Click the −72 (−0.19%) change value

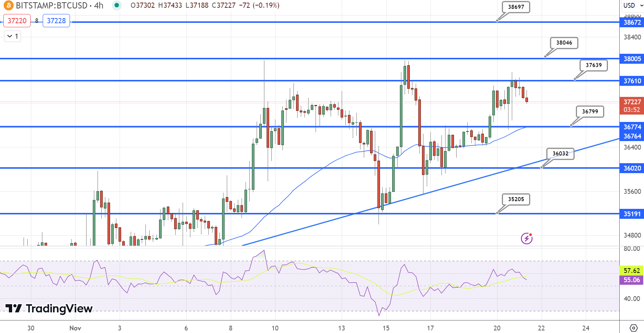(x=259, y=6)
